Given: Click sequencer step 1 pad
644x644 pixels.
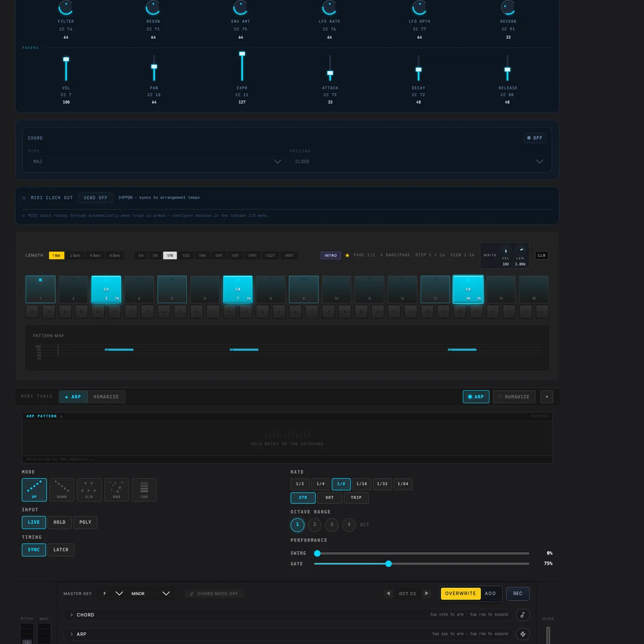Looking at the screenshot, I should point(40,290).
